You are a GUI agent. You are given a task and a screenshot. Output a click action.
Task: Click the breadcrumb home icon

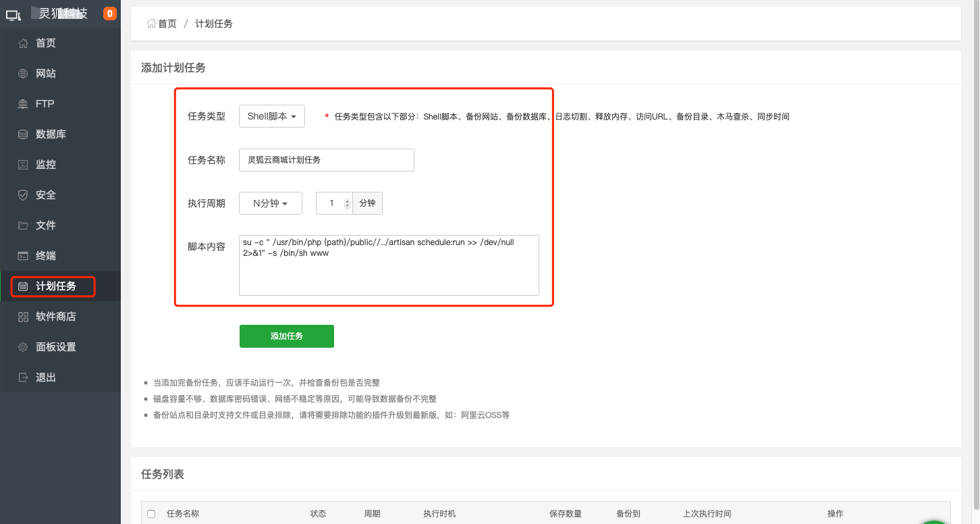point(151,24)
